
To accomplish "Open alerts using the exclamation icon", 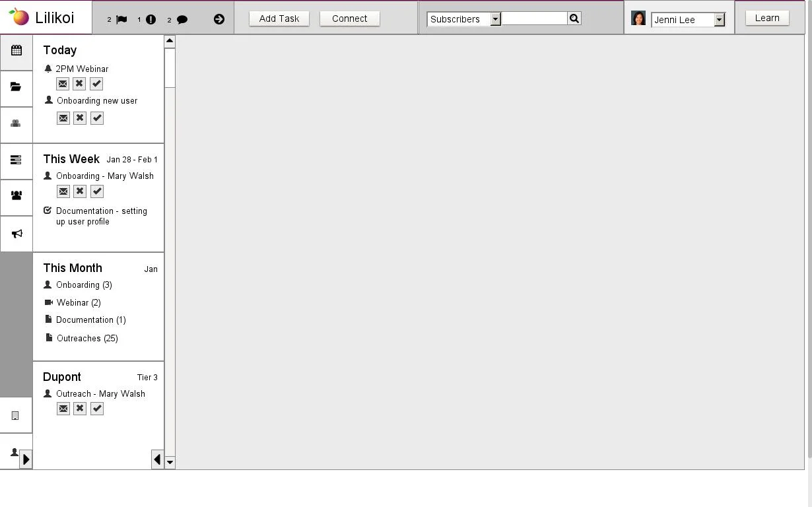I will [151, 19].
